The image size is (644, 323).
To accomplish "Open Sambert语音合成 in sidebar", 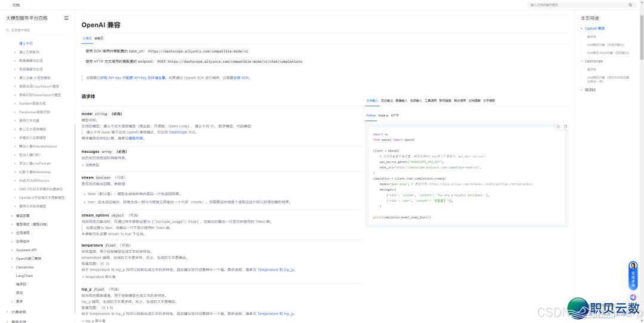I will [32, 103].
